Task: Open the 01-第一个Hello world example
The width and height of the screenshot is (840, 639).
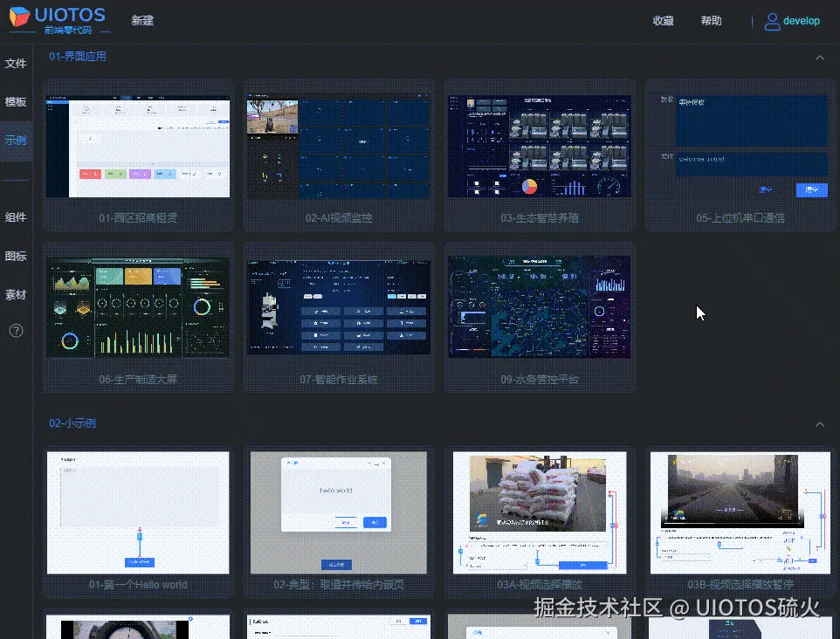Action: click(137, 512)
